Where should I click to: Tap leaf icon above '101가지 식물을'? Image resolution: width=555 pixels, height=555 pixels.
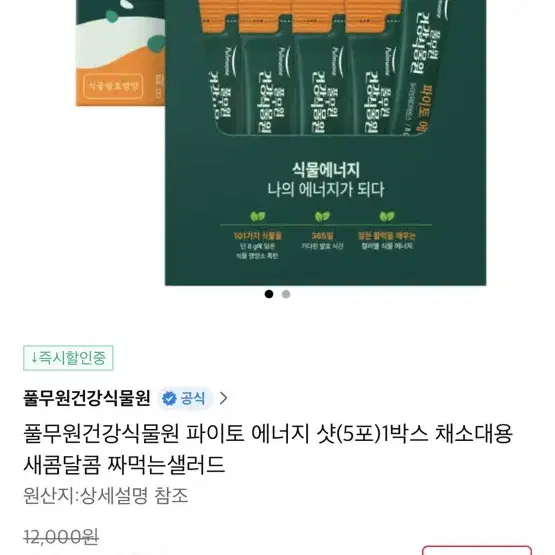258,216
